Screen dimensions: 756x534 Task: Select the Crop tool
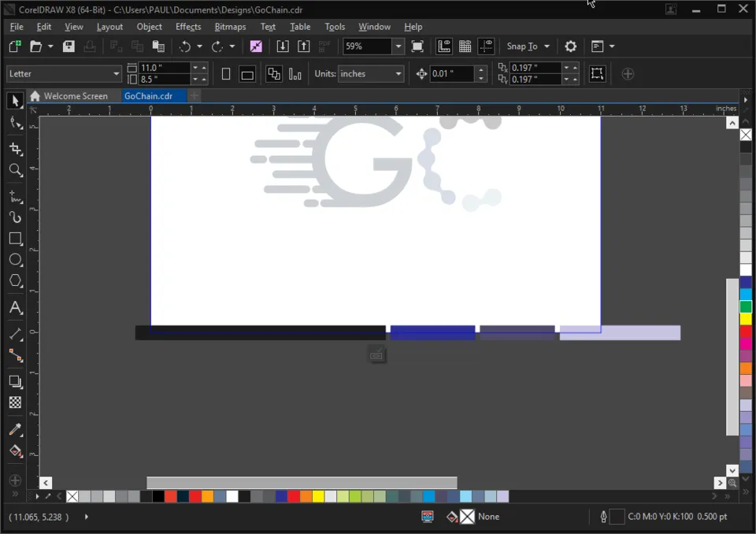click(x=15, y=149)
